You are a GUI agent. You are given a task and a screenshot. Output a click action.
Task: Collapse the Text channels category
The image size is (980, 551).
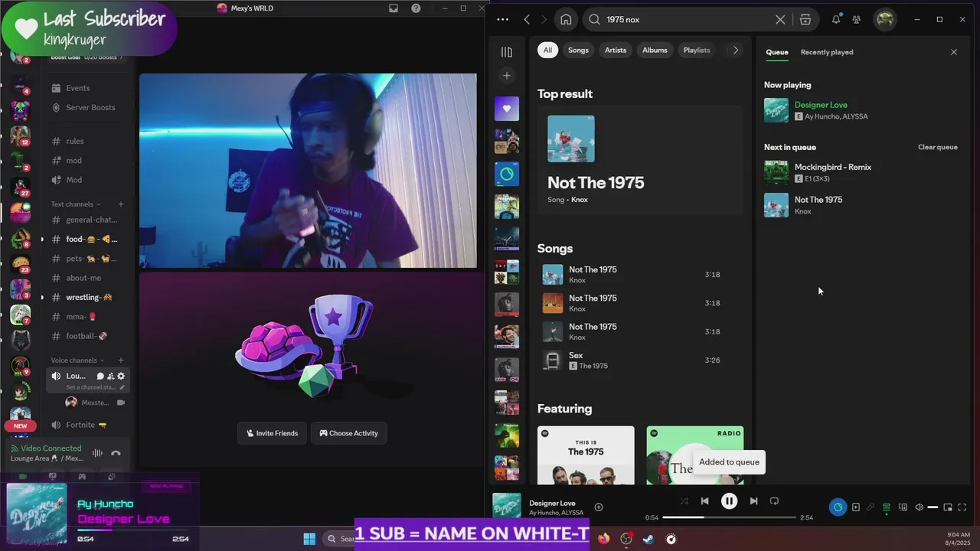75,204
